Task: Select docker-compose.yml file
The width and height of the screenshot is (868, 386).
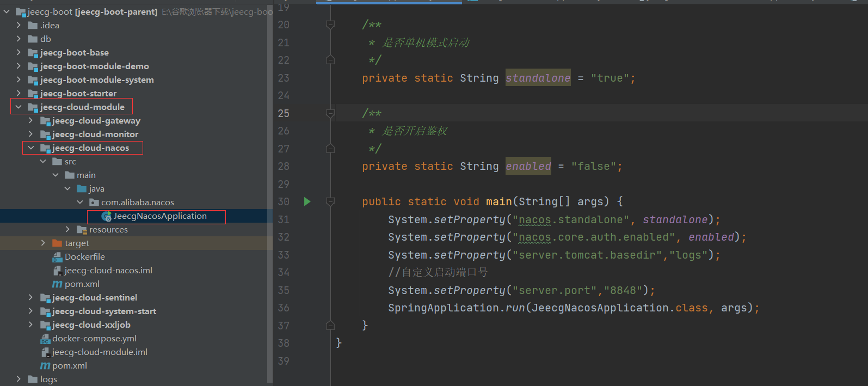Action: click(94, 339)
